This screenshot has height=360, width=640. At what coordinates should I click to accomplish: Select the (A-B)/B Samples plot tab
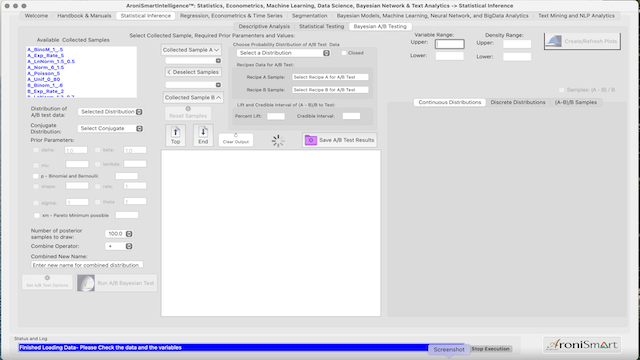tap(576, 102)
